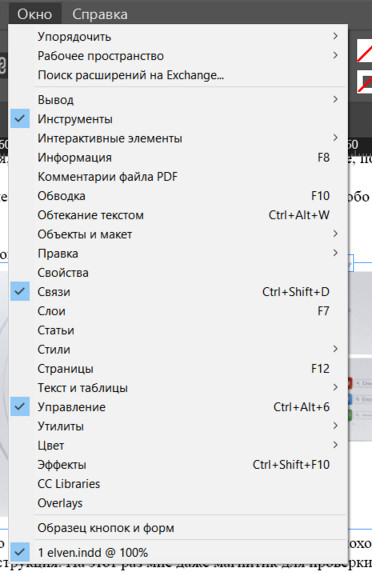
Task: Open the Справка menu
Action: [100, 14]
